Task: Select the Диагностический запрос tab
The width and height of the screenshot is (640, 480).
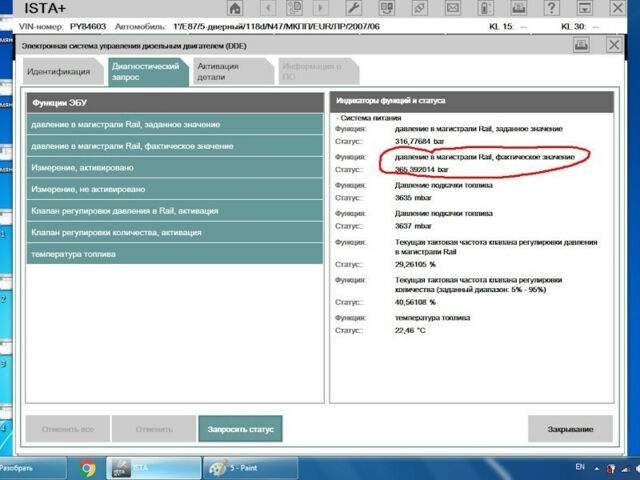Action: point(148,72)
